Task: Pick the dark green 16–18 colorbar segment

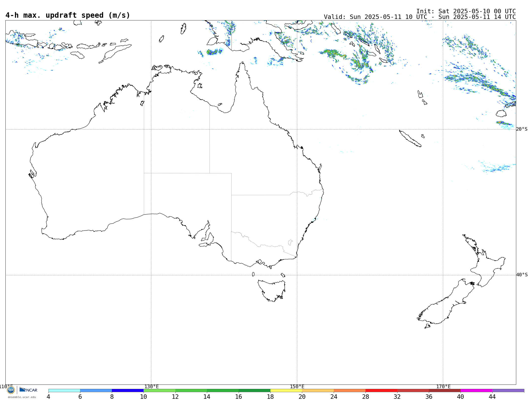Action: coord(254,390)
